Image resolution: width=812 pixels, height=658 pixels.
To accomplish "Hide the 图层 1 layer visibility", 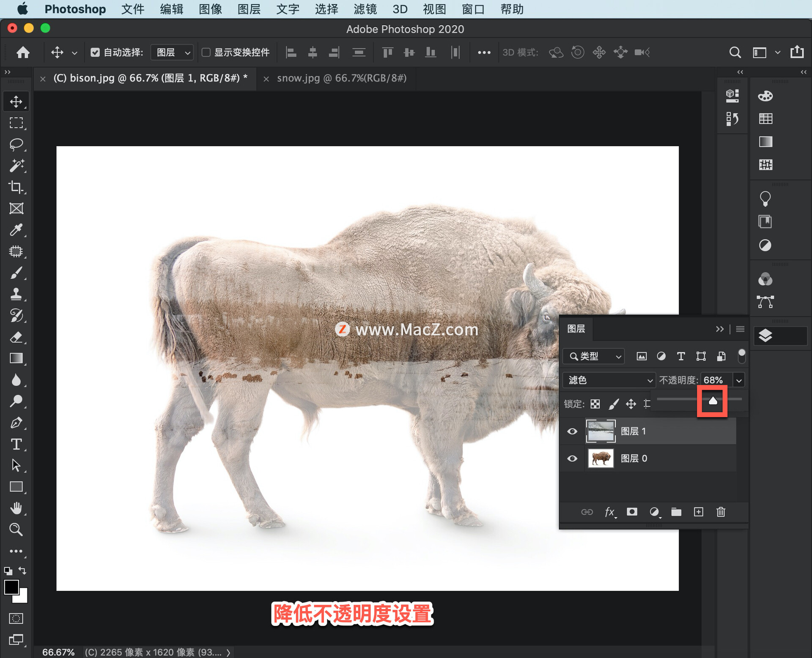I will coord(572,431).
